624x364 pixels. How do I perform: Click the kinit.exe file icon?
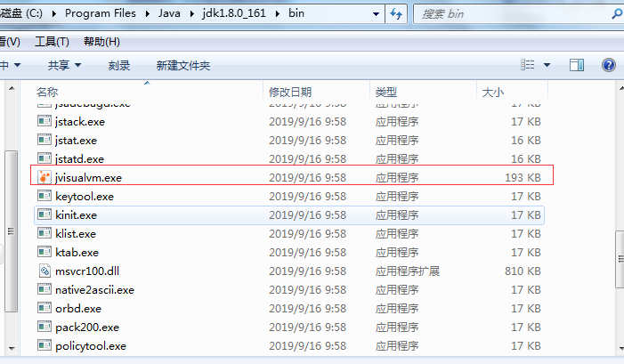45,214
